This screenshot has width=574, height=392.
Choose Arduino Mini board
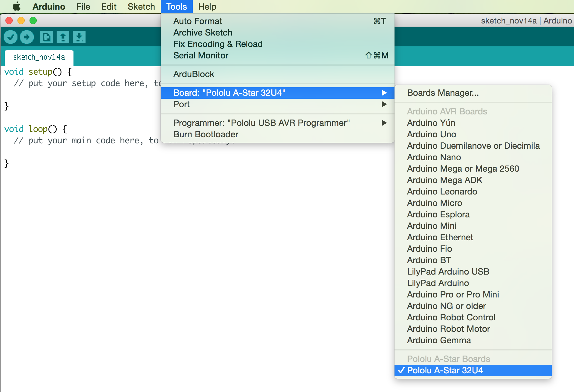[473, 226]
